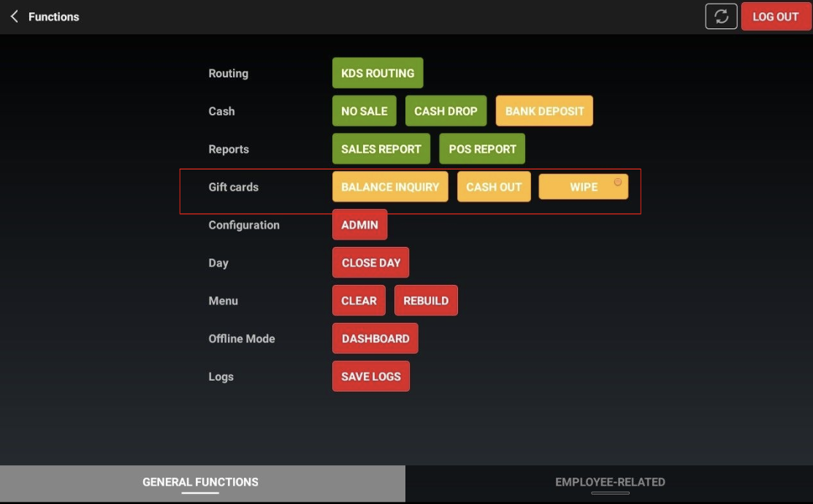
Task: Hit the menu CLEAR button
Action: tap(359, 301)
